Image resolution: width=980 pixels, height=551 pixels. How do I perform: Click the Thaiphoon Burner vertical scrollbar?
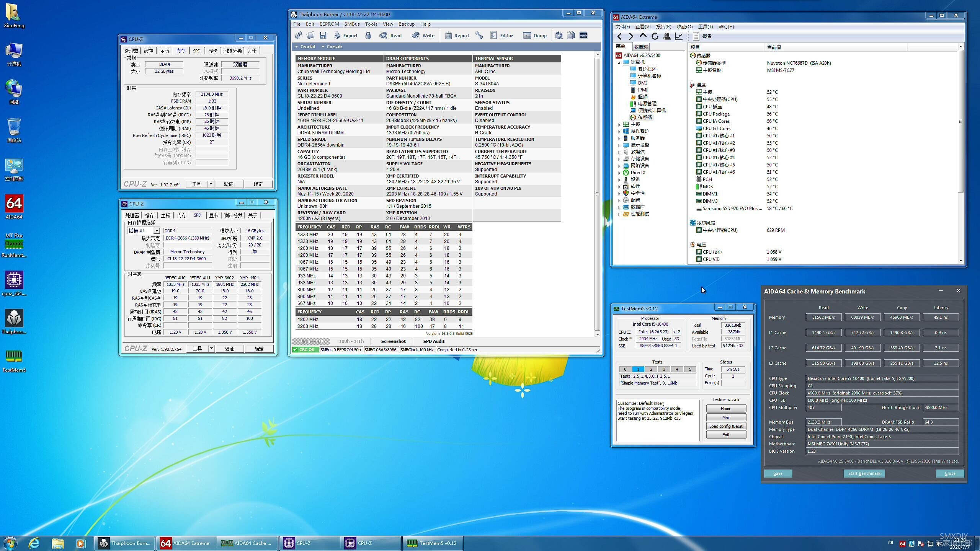597,194
